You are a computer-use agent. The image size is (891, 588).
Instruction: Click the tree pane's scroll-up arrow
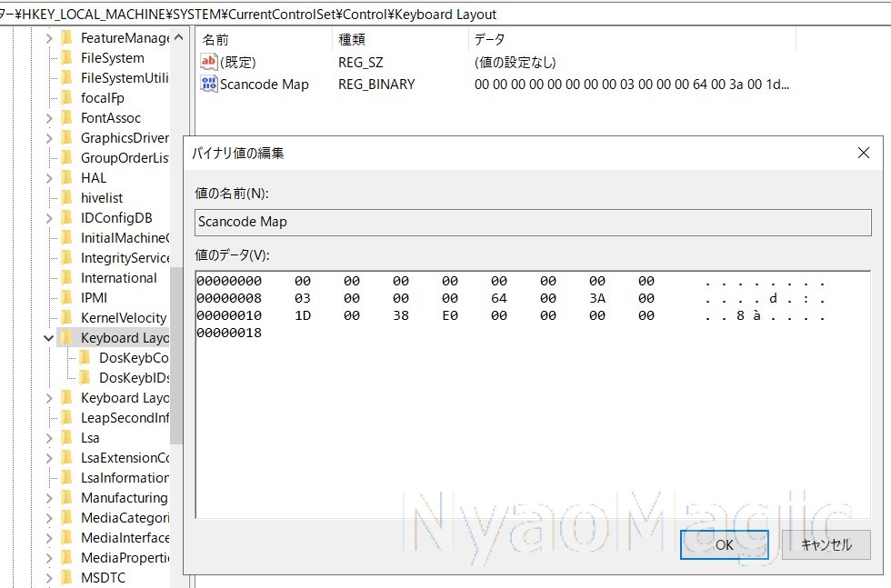click(x=178, y=37)
